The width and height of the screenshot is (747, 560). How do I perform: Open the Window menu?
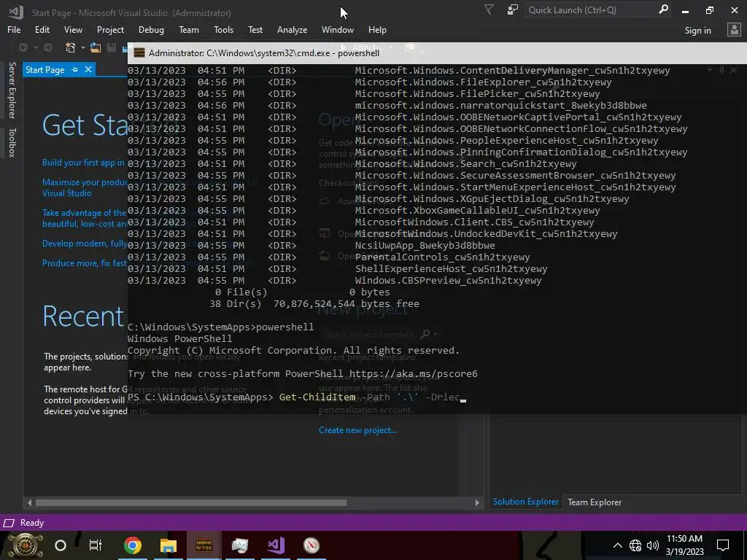coord(337,29)
